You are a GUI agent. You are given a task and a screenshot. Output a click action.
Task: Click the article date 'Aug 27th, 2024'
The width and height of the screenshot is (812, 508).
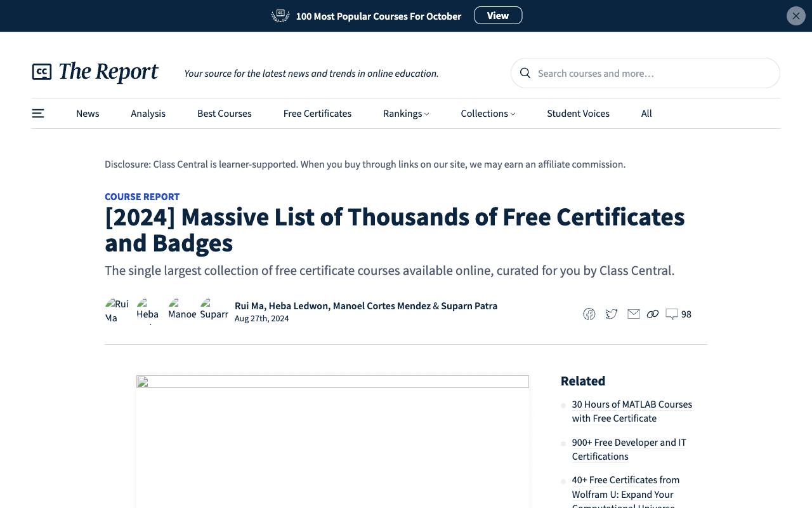[x=261, y=319]
